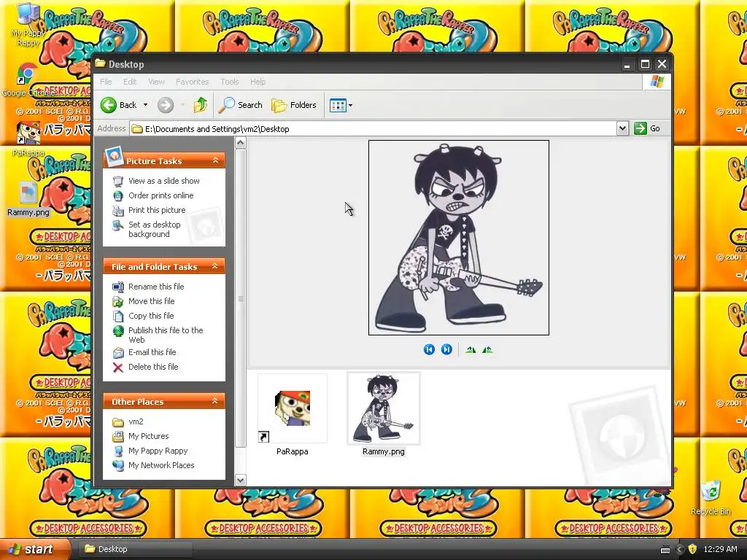This screenshot has height=560, width=747.
Task: Click My Pappy Rappy computer icon in Other Places
Action: pyautogui.click(x=117, y=451)
